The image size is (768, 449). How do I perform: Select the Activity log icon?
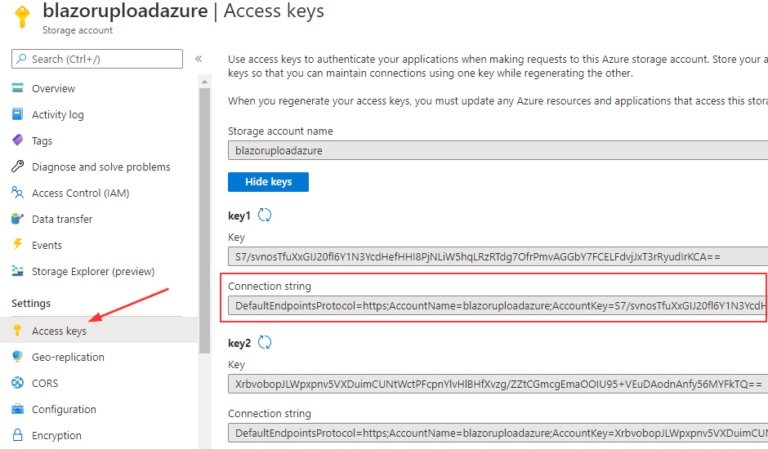click(18, 114)
